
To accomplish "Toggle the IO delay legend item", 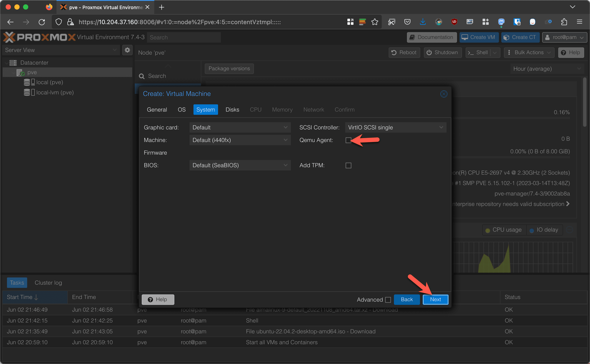I will [544, 230].
